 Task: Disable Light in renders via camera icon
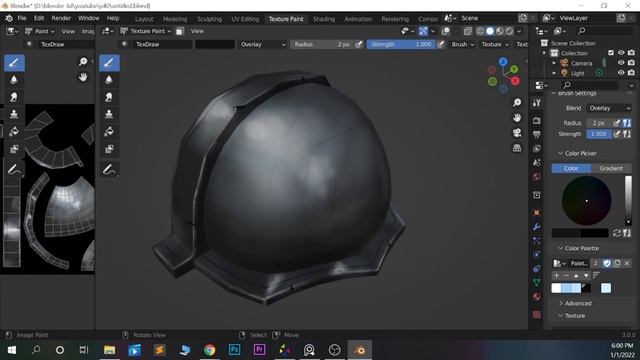[631, 73]
